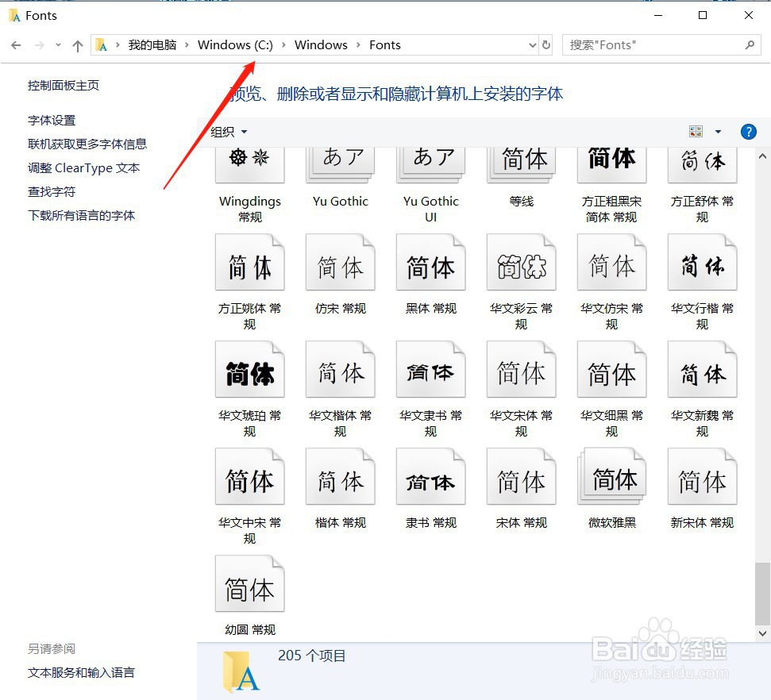Click the search magnifier icon
This screenshot has width=771, height=700.
(750, 45)
